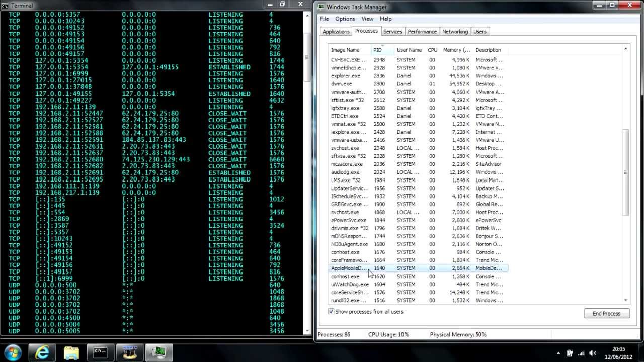Select the conhost.exe row with PID 1620
The image size is (644, 362).
pos(418,276)
